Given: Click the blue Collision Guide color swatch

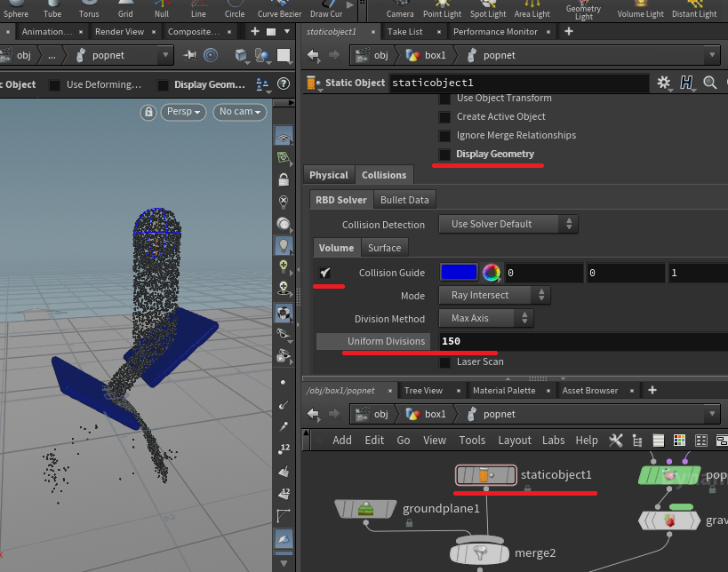Looking at the screenshot, I should (459, 273).
